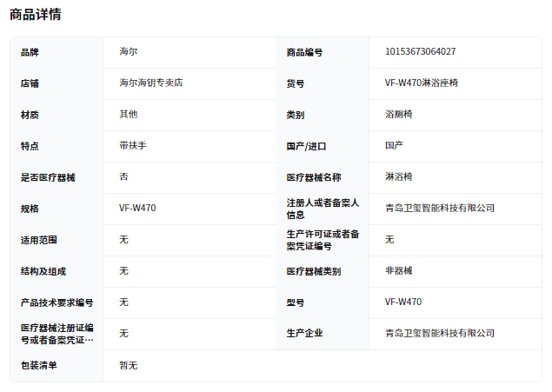
Task: Click the 医疗器械名称 label
Action: point(314,177)
